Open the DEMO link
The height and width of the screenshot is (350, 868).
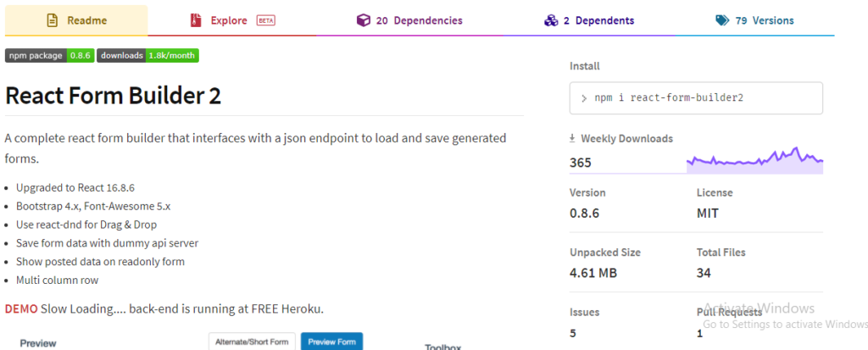(21, 309)
